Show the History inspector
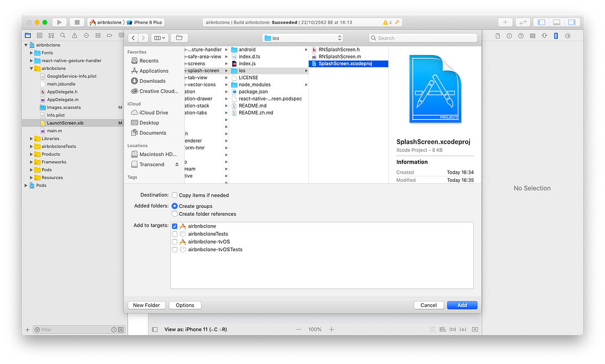The height and width of the screenshot is (364, 605). 509,36
